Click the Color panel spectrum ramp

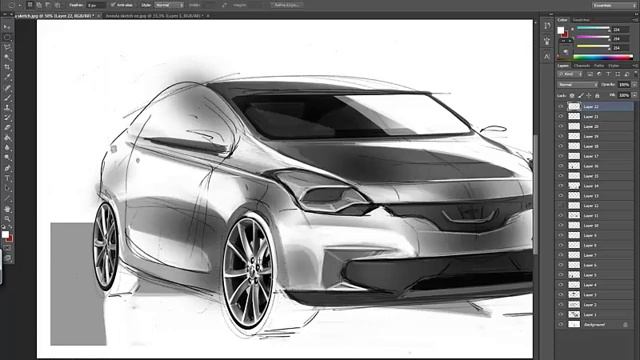pyautogui.click(x=603, y=57)
